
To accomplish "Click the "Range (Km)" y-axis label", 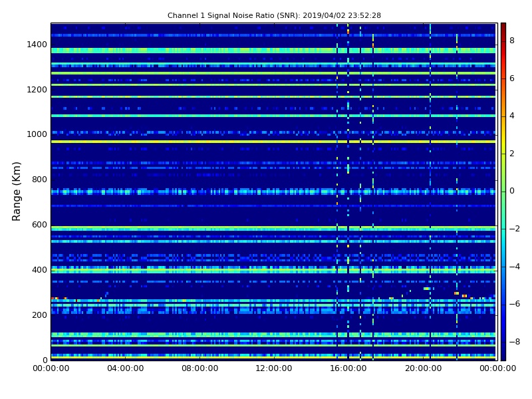I will pos(16,192).
